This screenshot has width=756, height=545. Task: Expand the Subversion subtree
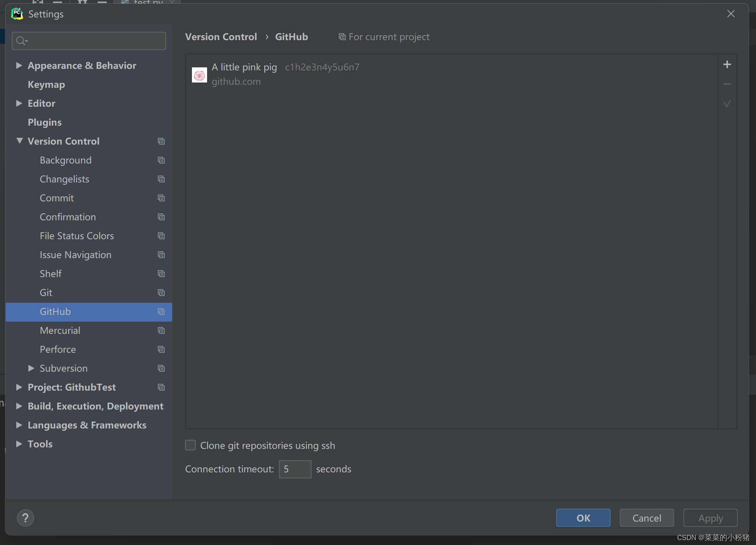click(x=31, y=368)
